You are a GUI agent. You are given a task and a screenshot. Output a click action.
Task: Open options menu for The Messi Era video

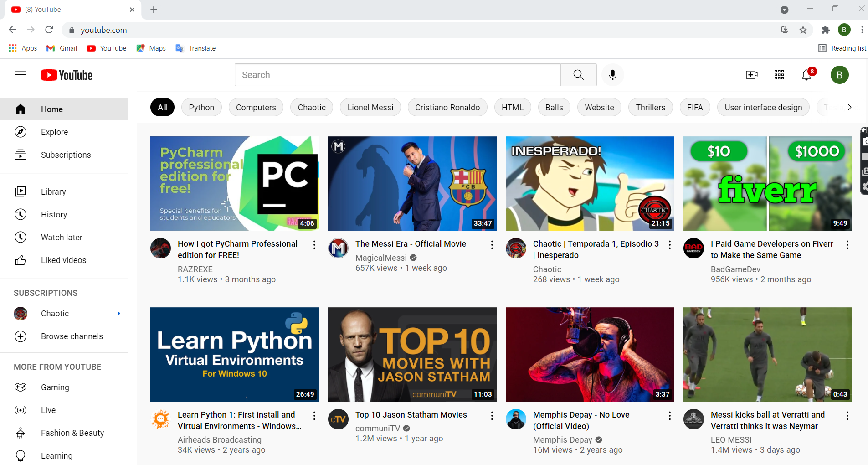click(x=492, y=245)
